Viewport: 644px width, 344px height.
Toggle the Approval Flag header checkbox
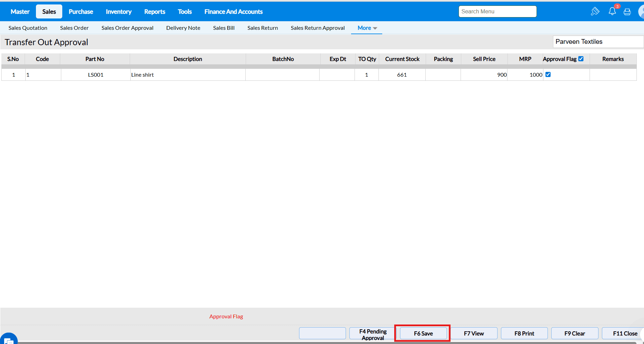click(581, 59)
